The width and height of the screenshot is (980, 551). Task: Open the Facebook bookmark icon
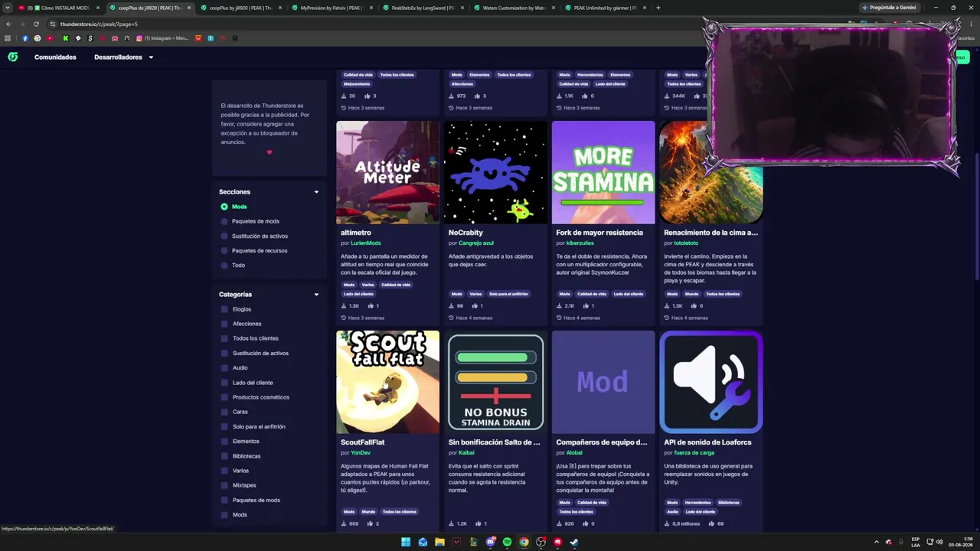[25, 38]
